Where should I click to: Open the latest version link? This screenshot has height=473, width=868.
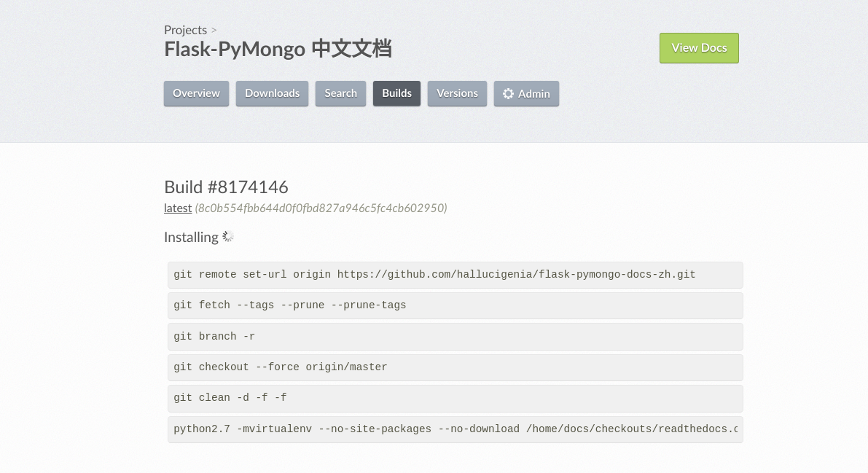point(178,208)
